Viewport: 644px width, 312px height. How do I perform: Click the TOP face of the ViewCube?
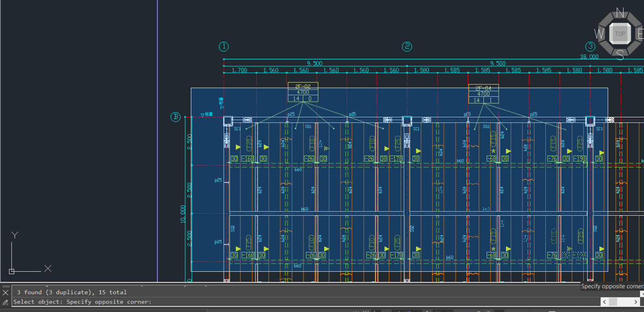click(x=620, y=34)
